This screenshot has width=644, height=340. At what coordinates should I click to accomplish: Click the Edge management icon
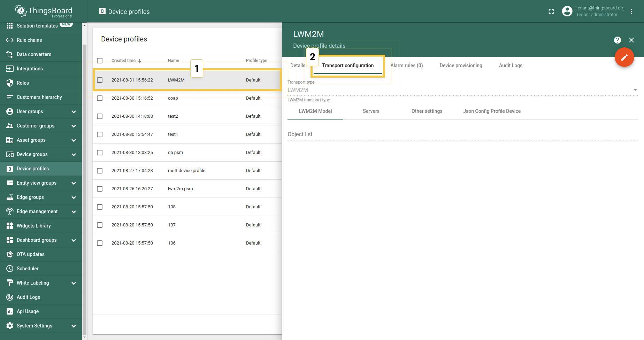point(10,211)
